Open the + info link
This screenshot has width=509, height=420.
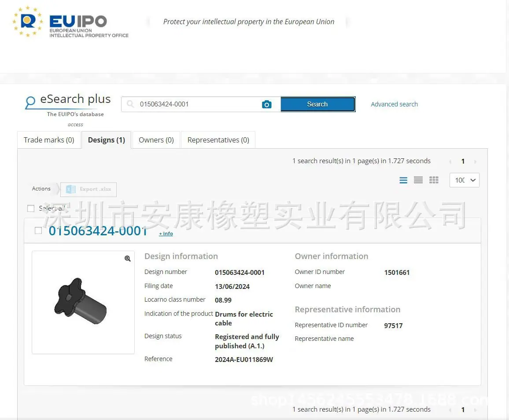[166, 234]
